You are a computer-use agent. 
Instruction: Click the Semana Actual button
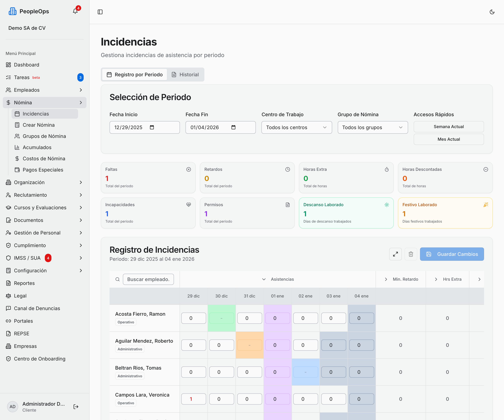[x=449, y=127]
